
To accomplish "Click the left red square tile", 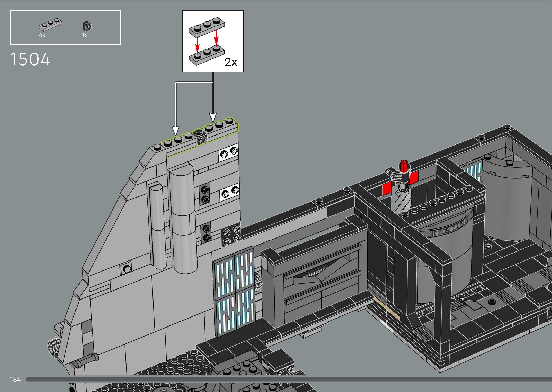I will tap(387, 189).
